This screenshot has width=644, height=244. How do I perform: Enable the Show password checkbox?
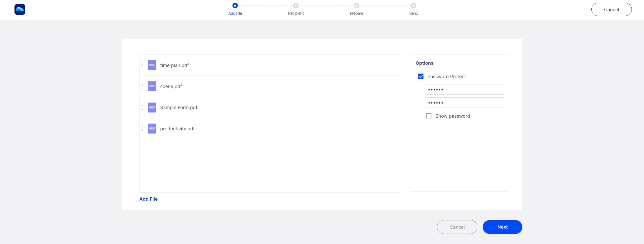[x=429, y=116]
